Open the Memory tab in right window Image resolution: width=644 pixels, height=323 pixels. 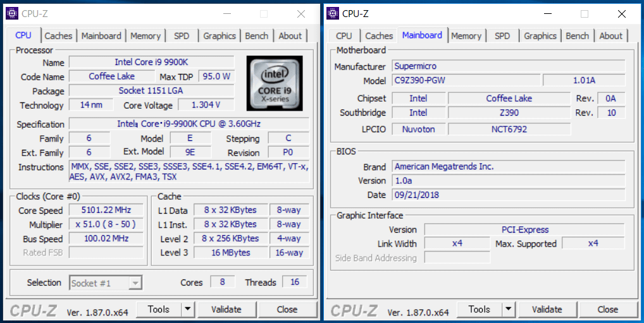tap(466, 36)
